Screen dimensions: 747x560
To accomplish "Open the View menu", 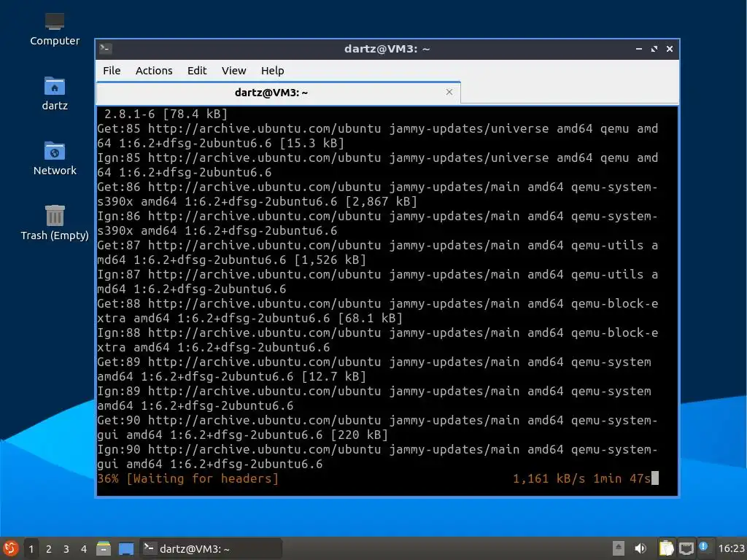I will (x=233, y=71).
